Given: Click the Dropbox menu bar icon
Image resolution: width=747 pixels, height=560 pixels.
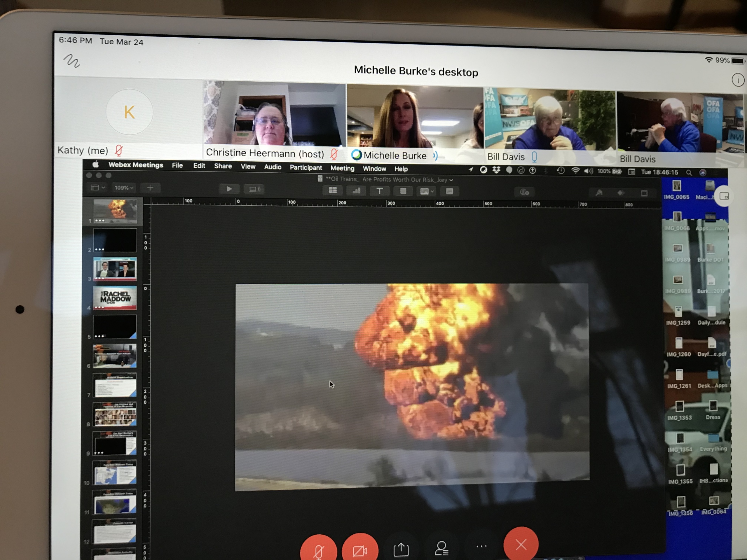Looking at the screenshot, I should 496,170.
